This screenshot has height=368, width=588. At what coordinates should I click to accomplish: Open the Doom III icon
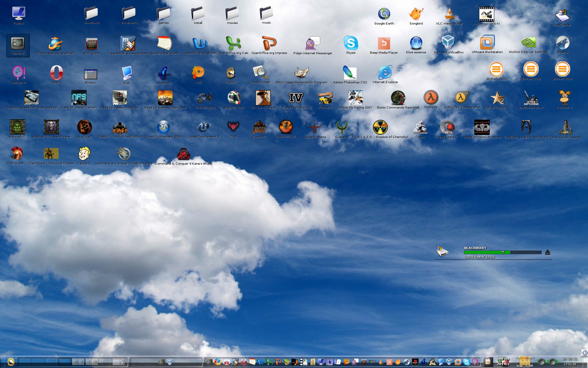pos(259,129)
